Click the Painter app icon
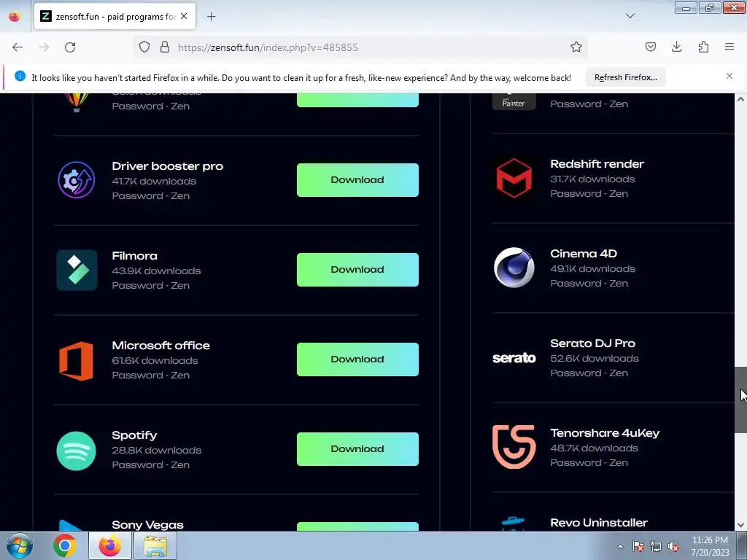The height and width of the screenshot is (560, 747). tap(514, 101)
